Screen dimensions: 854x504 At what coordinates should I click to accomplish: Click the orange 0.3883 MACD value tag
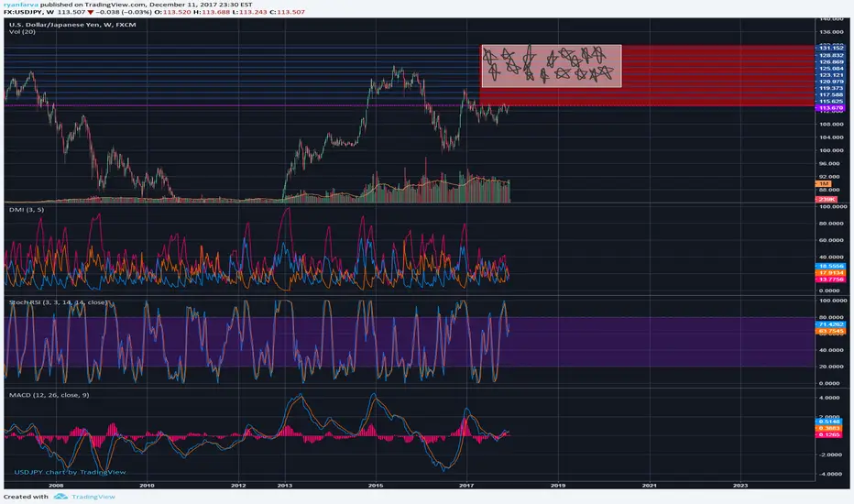tap(828, 428)
